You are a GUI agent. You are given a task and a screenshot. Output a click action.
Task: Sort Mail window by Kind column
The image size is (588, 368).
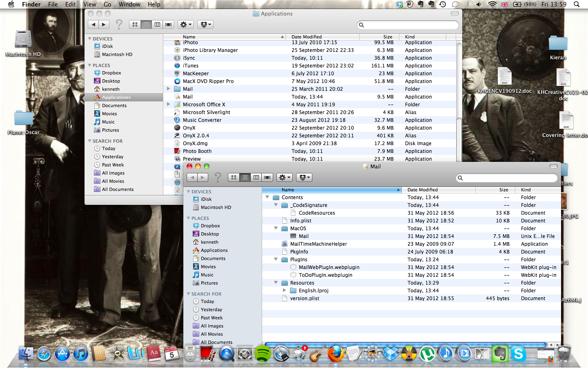[538, 190]
